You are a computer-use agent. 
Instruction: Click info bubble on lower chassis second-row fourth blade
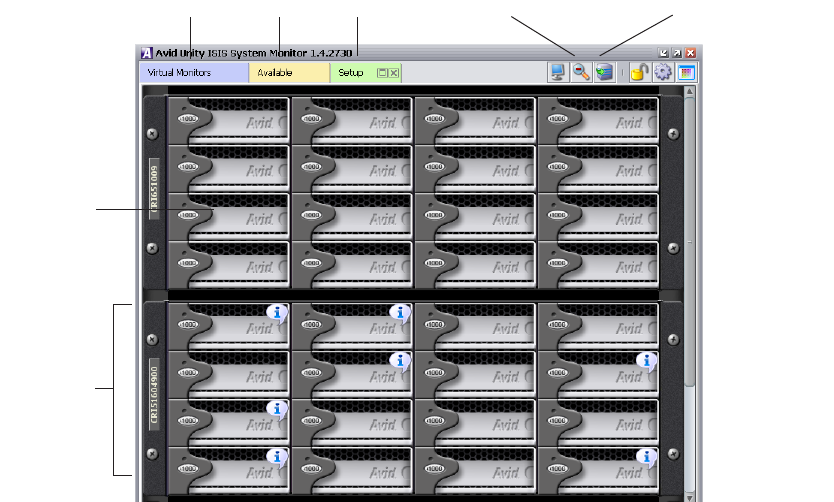coord(647,362)
